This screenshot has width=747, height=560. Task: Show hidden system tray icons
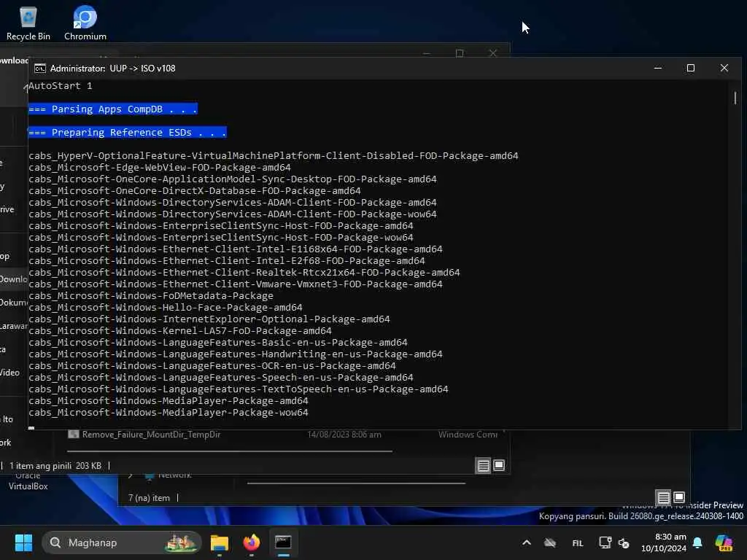pyautogui.click(x=527, y=542)
